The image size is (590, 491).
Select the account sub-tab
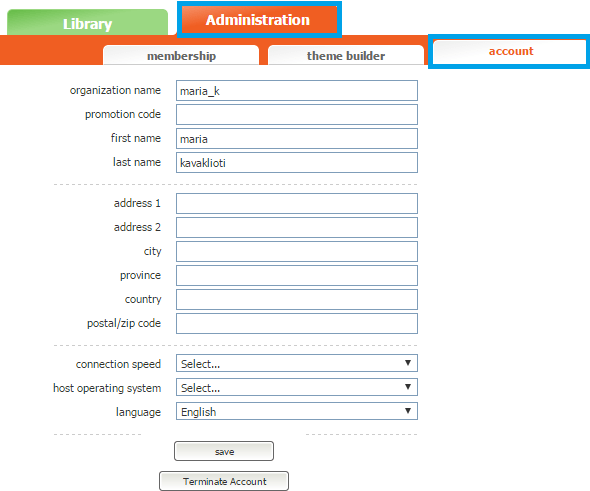tap(510, 52)
